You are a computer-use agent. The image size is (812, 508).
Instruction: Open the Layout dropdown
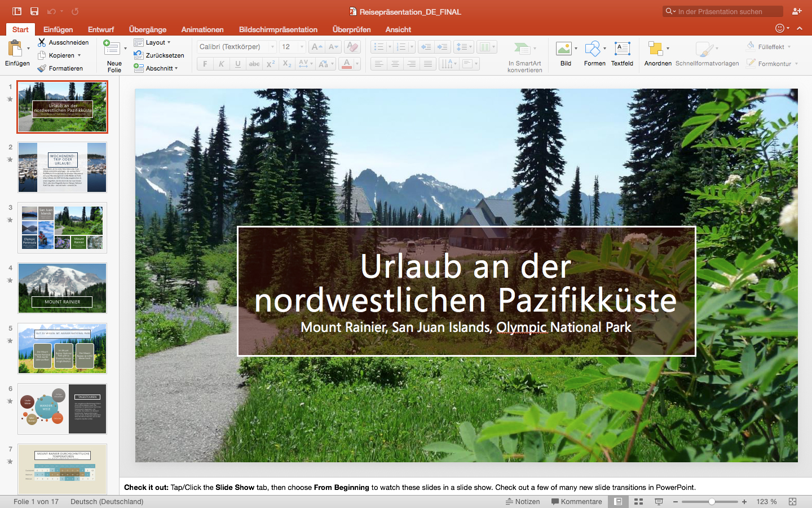click(x=153, y=42)
